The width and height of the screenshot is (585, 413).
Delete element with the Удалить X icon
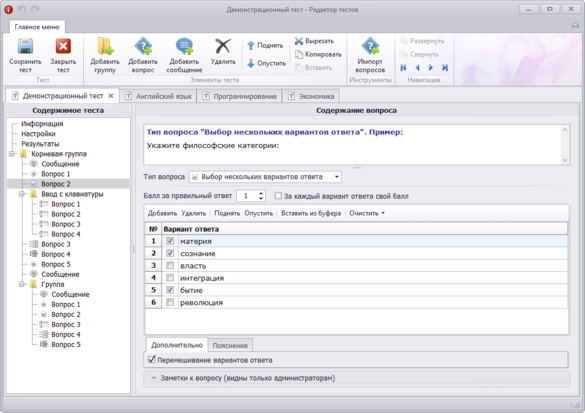pyautogui.click(x=223, y=47)
